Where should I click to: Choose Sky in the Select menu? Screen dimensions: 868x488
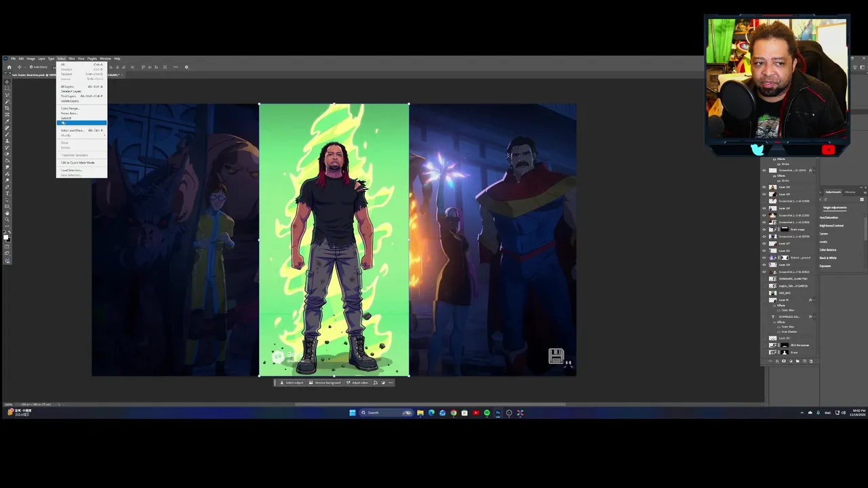(x=81, y=123)
